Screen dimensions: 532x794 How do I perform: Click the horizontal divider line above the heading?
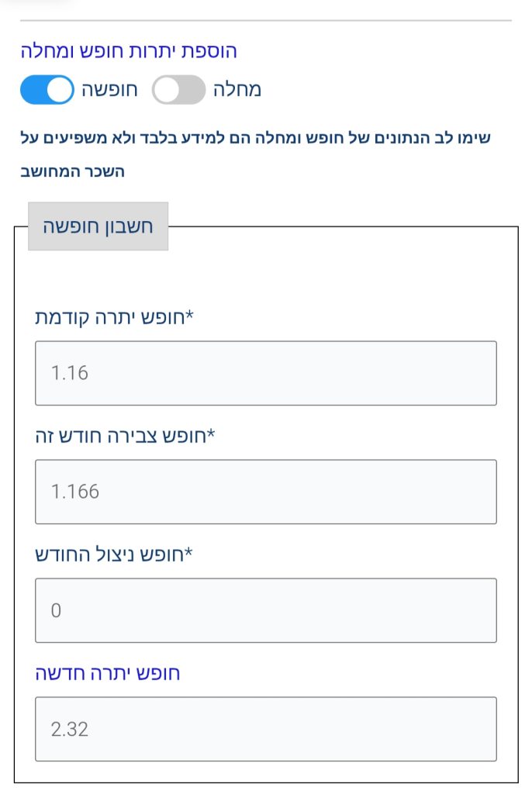point(265,20)
